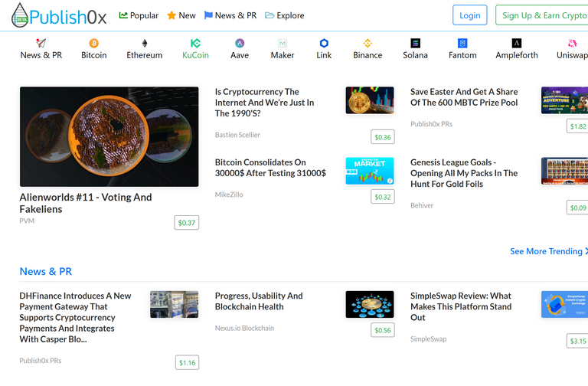Select the Binance category icon
Viewport: 588px width, 386px height.
pyautogui.click(x=367, y=43)
